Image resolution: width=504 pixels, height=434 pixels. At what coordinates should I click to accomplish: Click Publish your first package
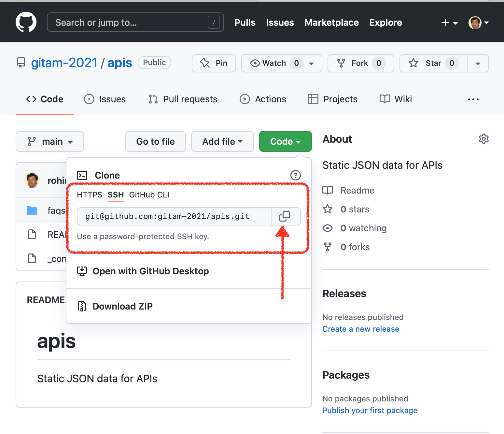370,411
